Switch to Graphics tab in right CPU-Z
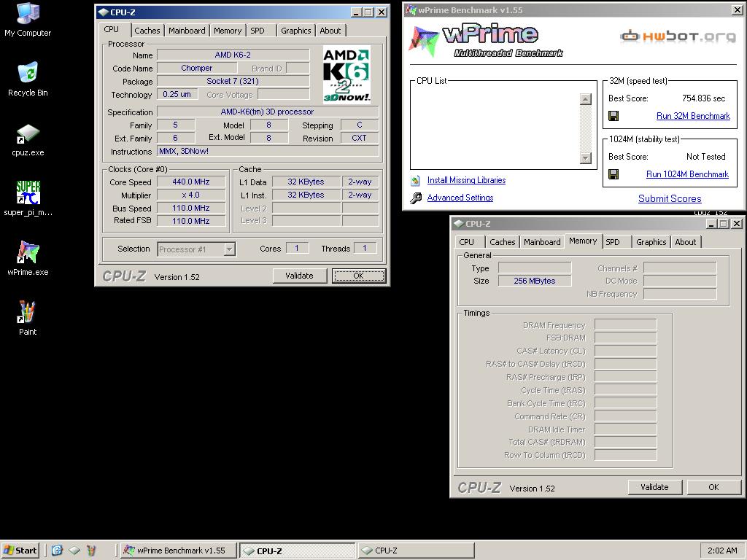The height and width of the screenshot is (560, 747). click(651, 242)
